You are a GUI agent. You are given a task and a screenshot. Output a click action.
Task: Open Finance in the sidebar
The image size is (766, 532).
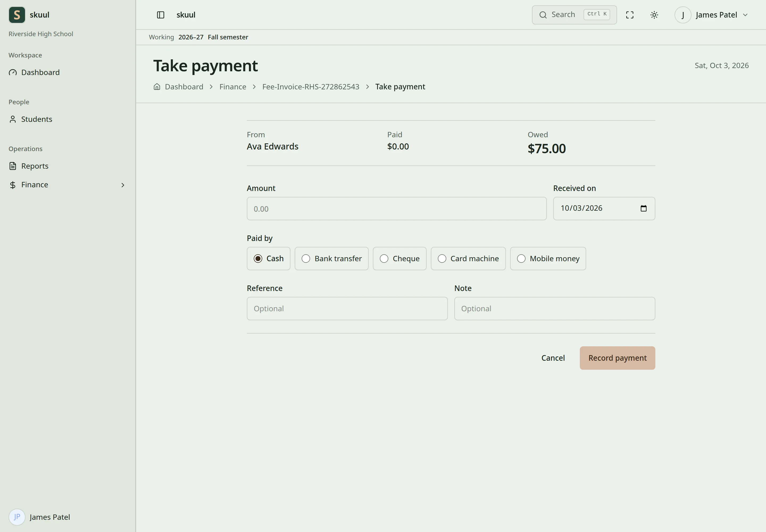click(x=68, y=185)
